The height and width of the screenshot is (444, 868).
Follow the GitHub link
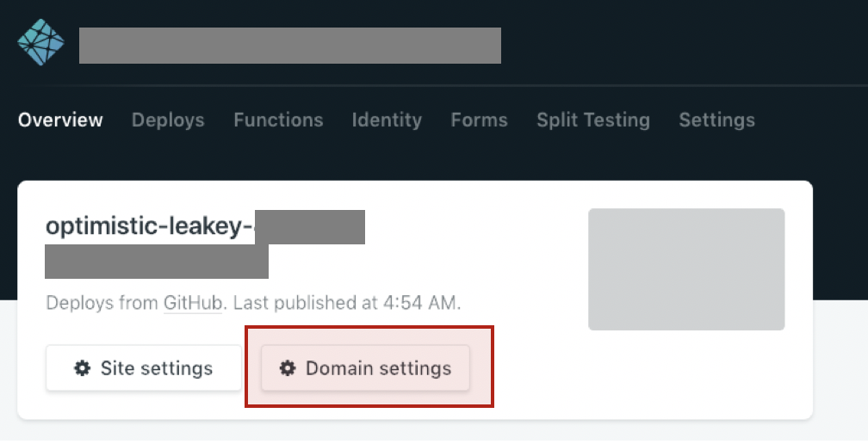[193, 303]
